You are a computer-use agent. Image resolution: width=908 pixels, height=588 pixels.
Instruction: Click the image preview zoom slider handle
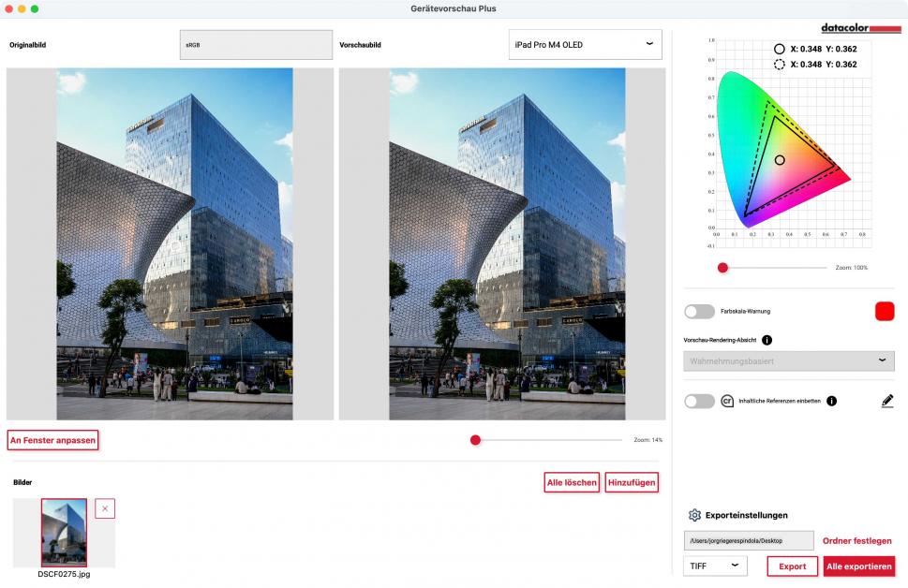click(475, 440)
